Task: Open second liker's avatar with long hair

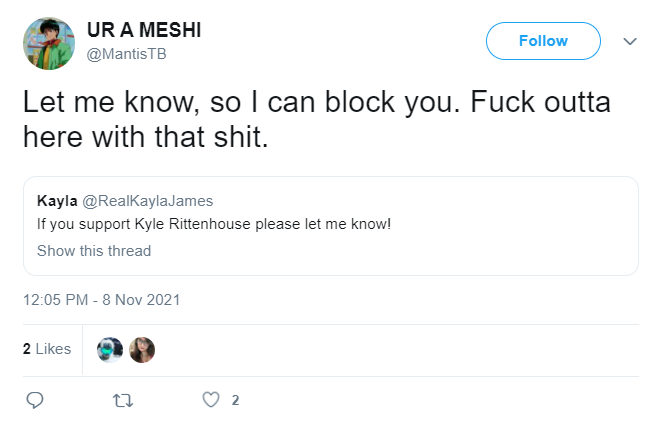Action: tap(142, 350)
